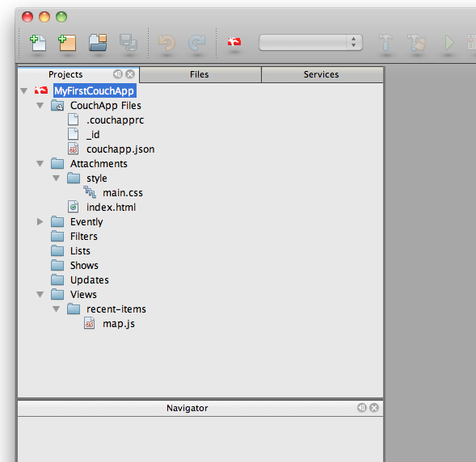
Task: Select the Shows folder label
Action: [84, 266]
